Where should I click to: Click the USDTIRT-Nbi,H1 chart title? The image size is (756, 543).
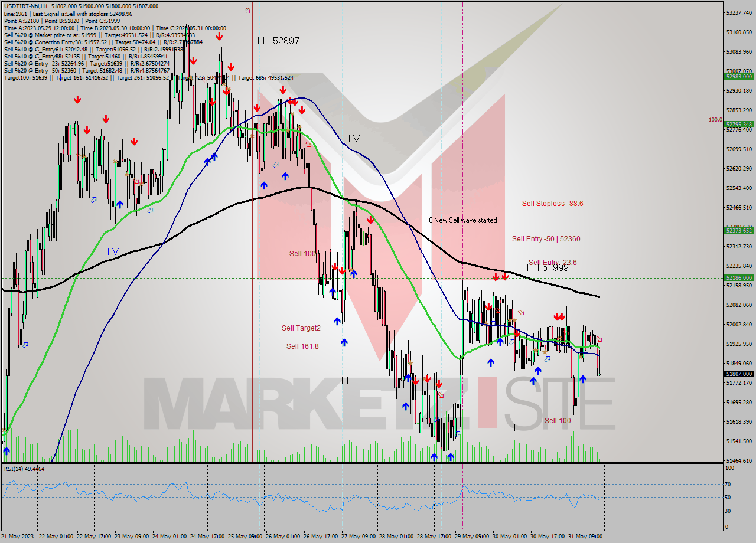(26, 6)
